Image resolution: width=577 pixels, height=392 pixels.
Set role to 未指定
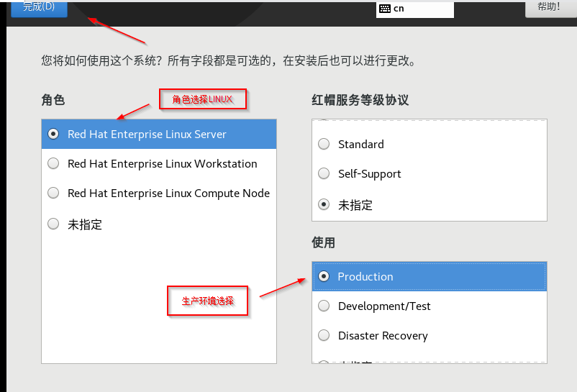(159, 224)
